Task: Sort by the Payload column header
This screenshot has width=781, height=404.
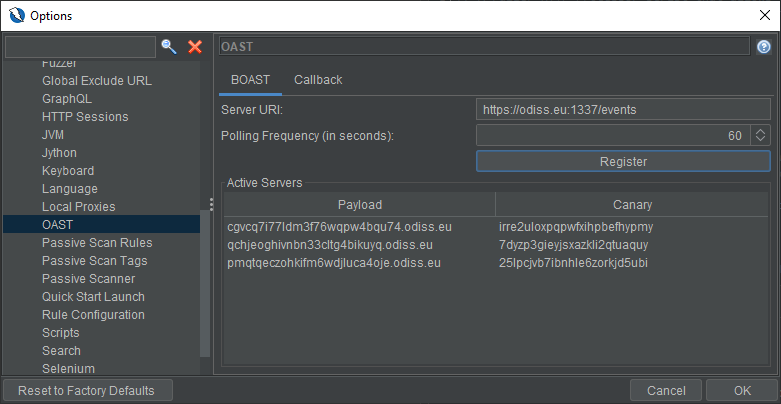Action: [359, 204]
